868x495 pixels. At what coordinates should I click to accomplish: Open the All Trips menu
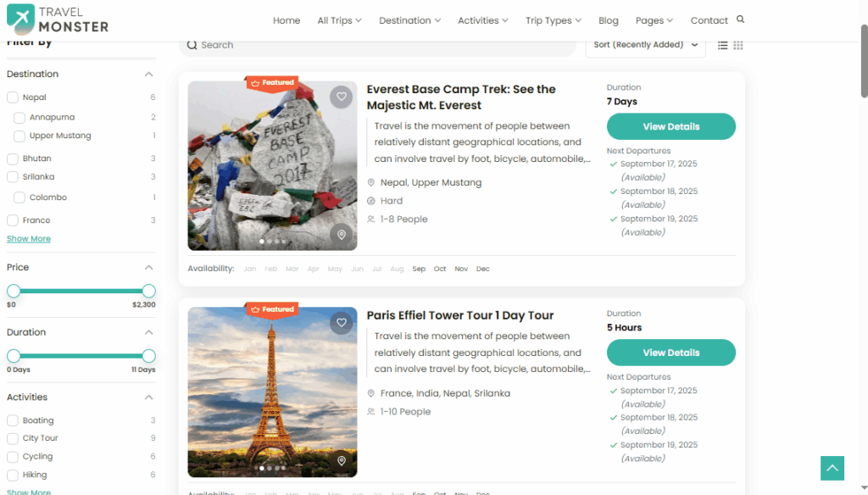point(339,20)
